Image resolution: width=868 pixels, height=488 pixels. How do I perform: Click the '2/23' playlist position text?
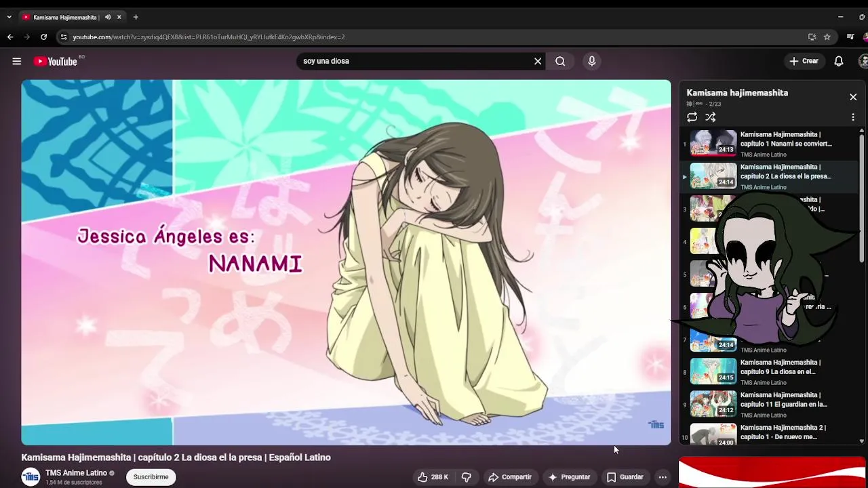pyautogui.click(x=715, y=104)
